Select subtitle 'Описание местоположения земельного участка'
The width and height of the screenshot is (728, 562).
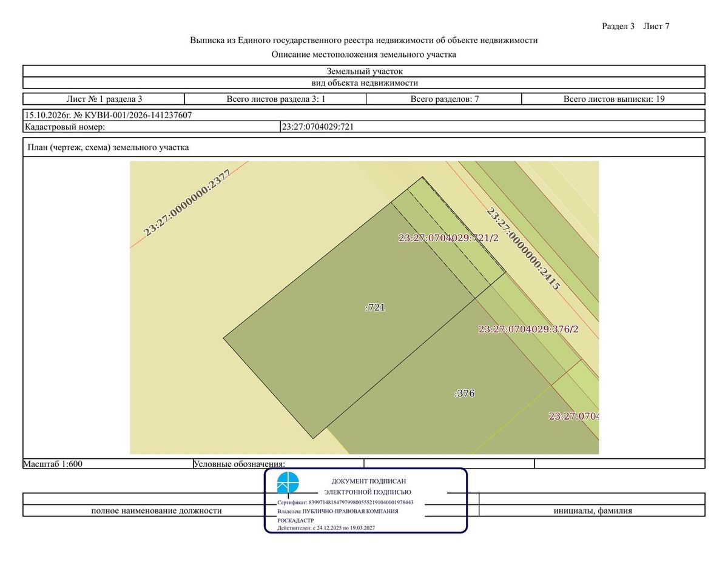363,55
